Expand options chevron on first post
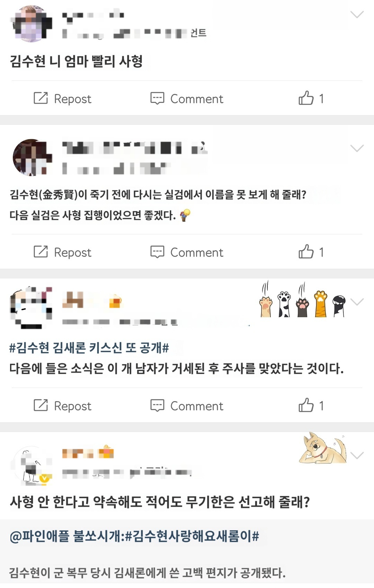The width and height of the screenshot is (374, 588). pyautogui.click(x=357, y=14)
